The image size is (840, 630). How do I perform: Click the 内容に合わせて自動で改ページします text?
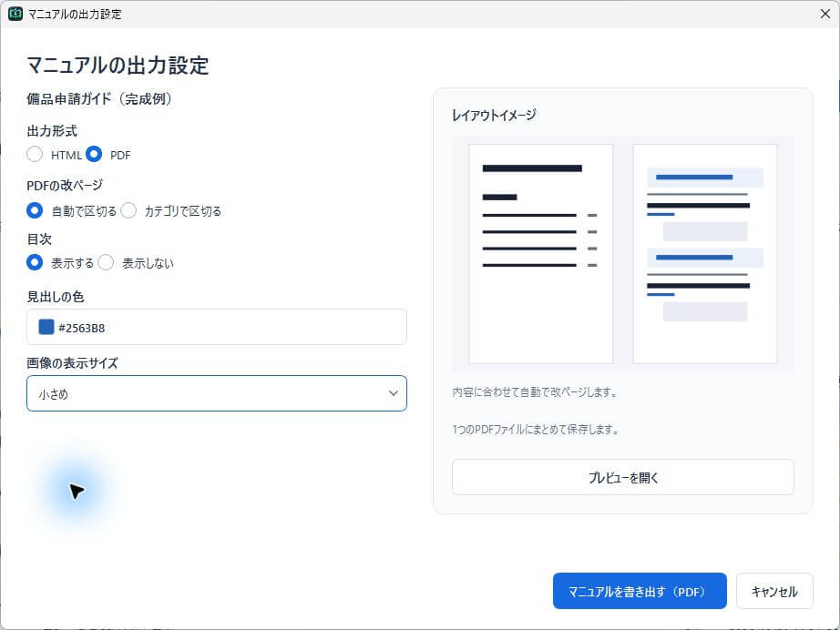pyautogui.click(x=535, y=392)
